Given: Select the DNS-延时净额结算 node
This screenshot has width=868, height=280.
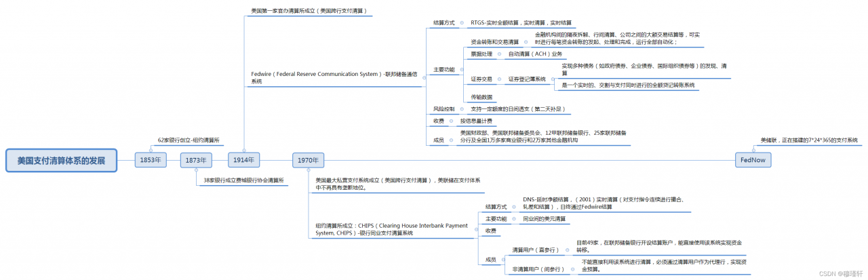Looking at the screenshot, I should [x=604, y=203].
